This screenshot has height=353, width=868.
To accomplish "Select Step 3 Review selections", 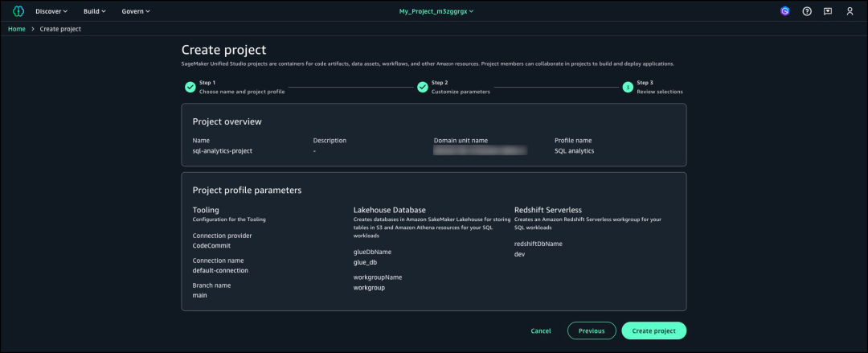I will coord(659,87).
